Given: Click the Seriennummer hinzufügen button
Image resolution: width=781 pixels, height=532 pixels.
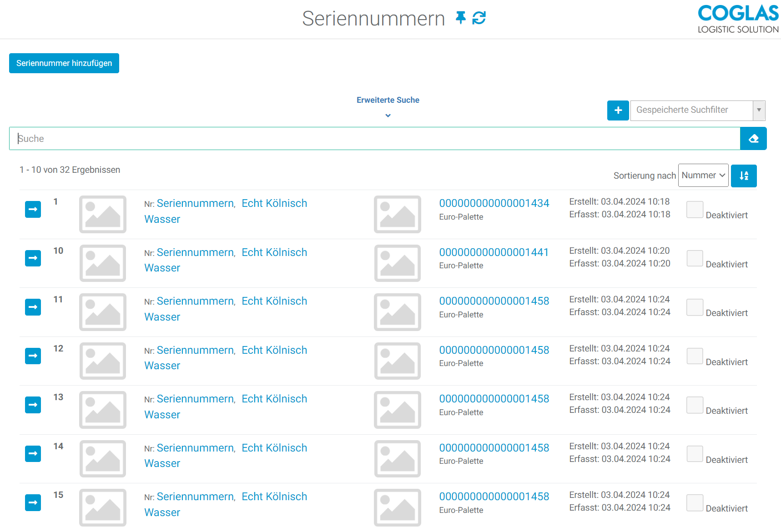Looking at the screenshot, I should (x=64, y=63).
